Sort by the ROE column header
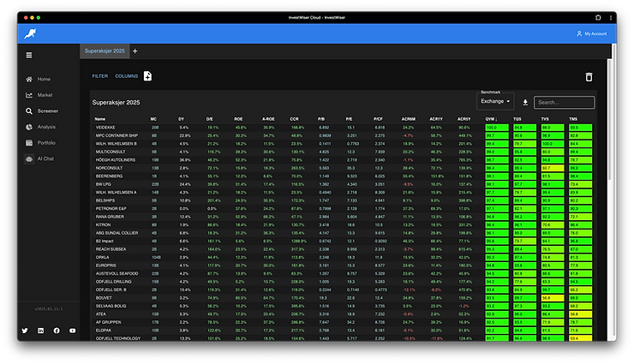 click(238, 119)
